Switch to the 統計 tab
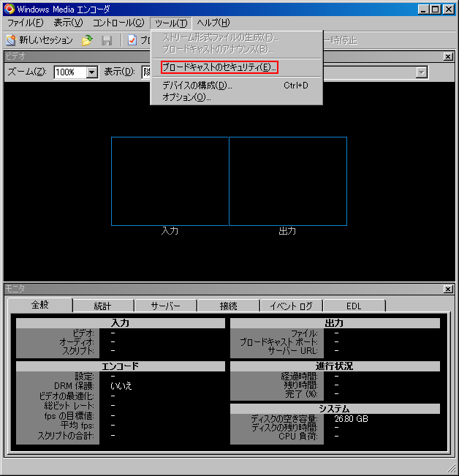459x476 pixels. 102,306
